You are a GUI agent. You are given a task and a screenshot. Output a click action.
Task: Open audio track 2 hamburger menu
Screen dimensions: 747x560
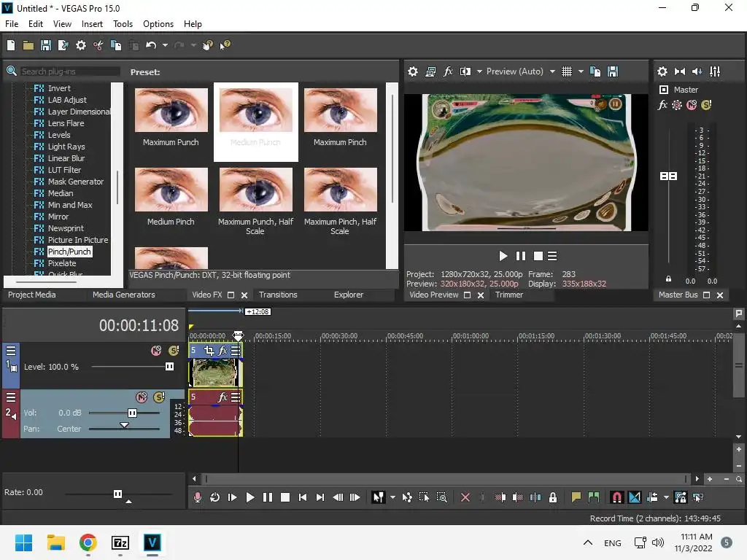[10, 397]
